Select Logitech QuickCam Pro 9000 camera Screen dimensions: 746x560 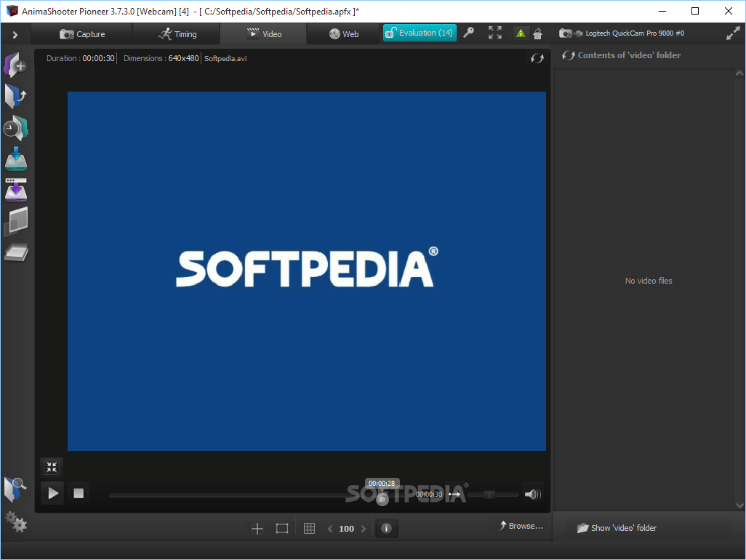pyautogui.click(x=622, y=33)
